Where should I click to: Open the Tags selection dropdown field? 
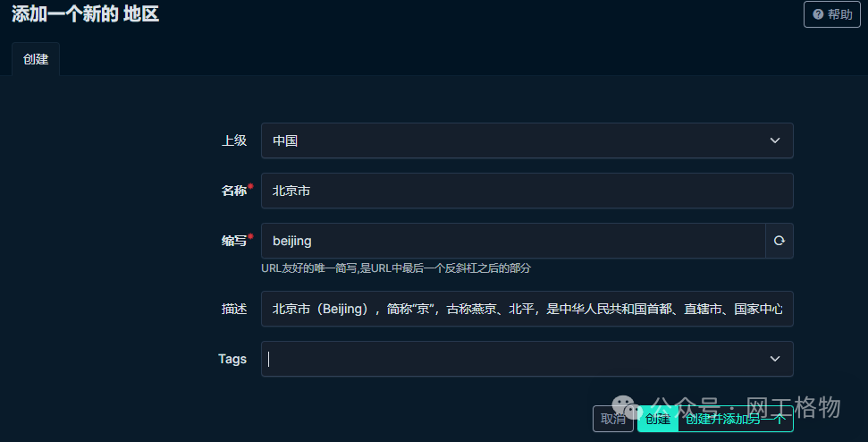[527, 359]
